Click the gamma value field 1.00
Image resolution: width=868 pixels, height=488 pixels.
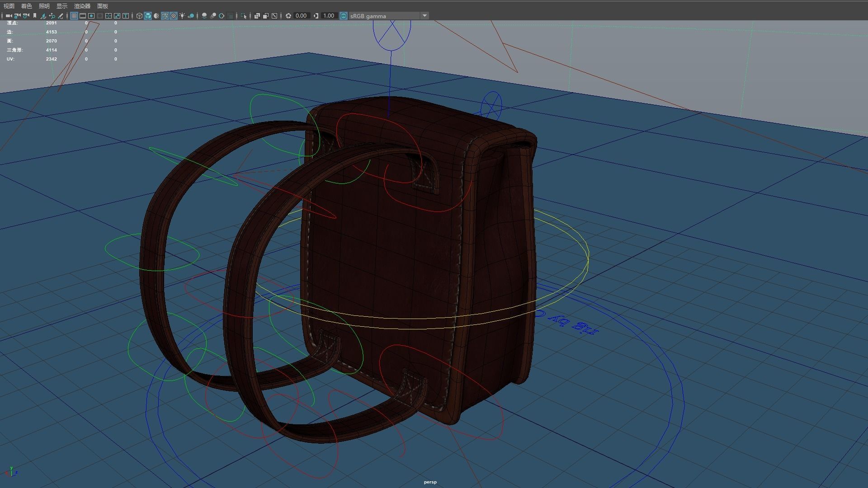329,16
